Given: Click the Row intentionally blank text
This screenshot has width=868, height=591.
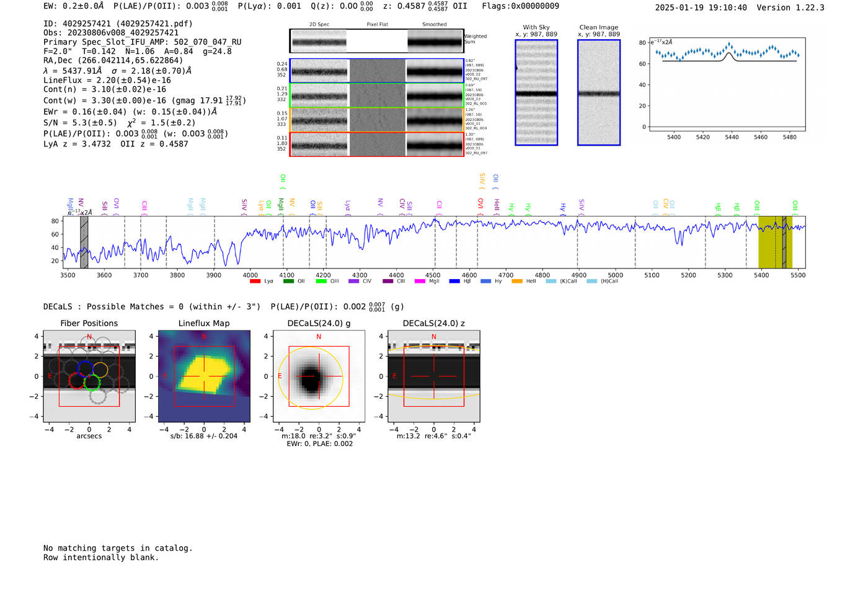Looking at the screenshot, I should pyautogui.click(x=101, y=557).
